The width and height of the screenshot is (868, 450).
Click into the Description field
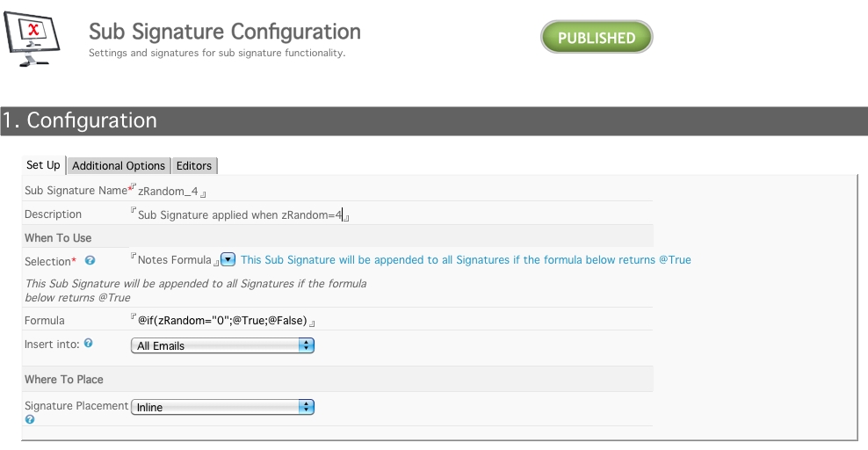(240, 214)
